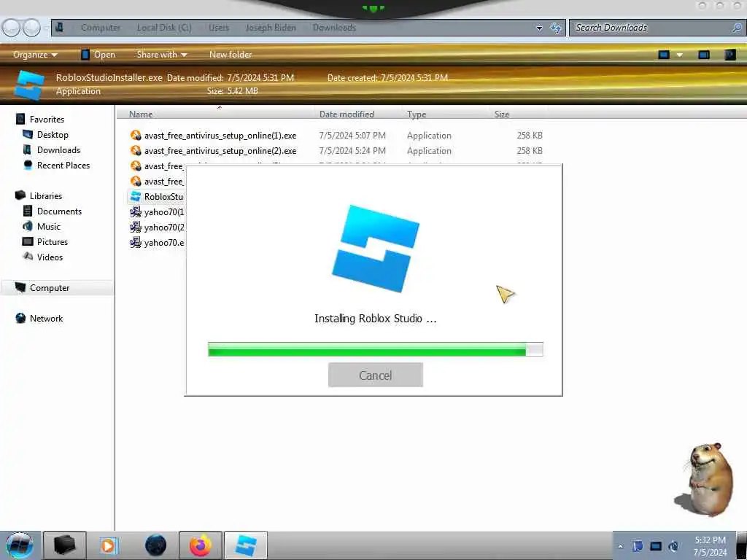The width and height of the screenshot is (747, 560).
Task: Click the Roblox Studio logo in installer dialog
Action: 376,249
